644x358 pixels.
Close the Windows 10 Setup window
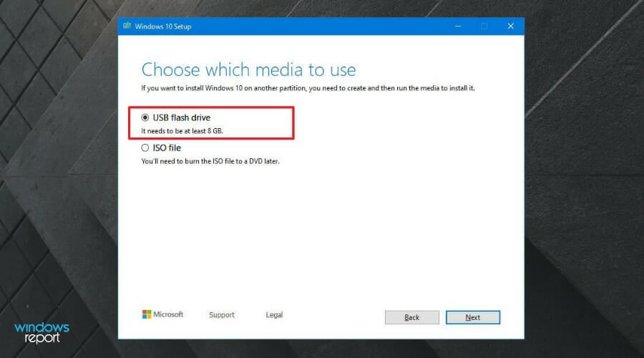coord(510,26)
